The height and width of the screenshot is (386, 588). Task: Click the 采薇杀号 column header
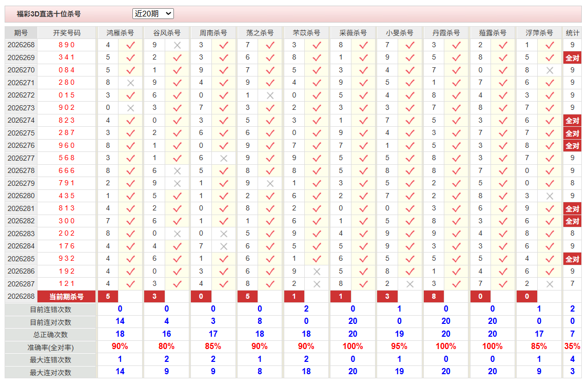point(353,33)
